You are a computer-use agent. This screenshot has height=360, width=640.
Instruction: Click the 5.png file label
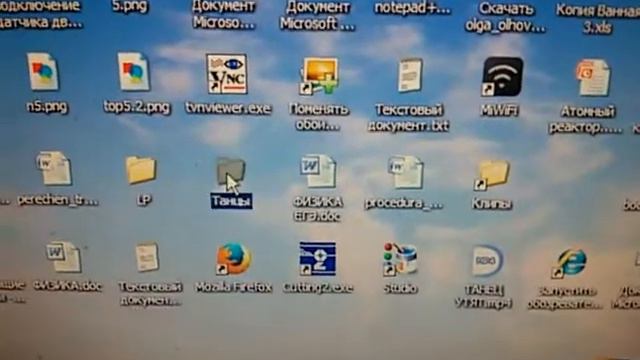click(130, 6)
